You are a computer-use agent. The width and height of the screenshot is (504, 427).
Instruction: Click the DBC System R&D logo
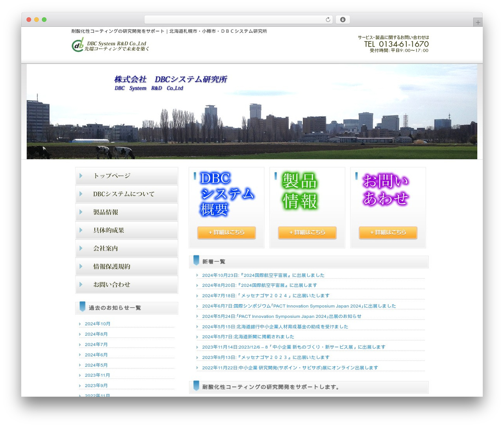click(110, 45)
